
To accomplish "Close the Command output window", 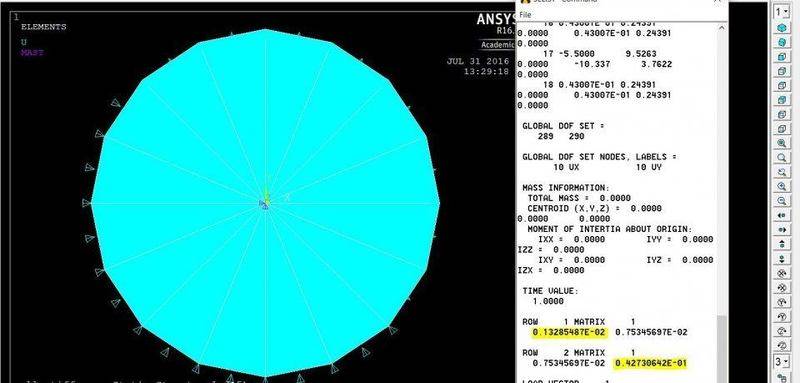I will pyautogui.click(x=717, y=2).
